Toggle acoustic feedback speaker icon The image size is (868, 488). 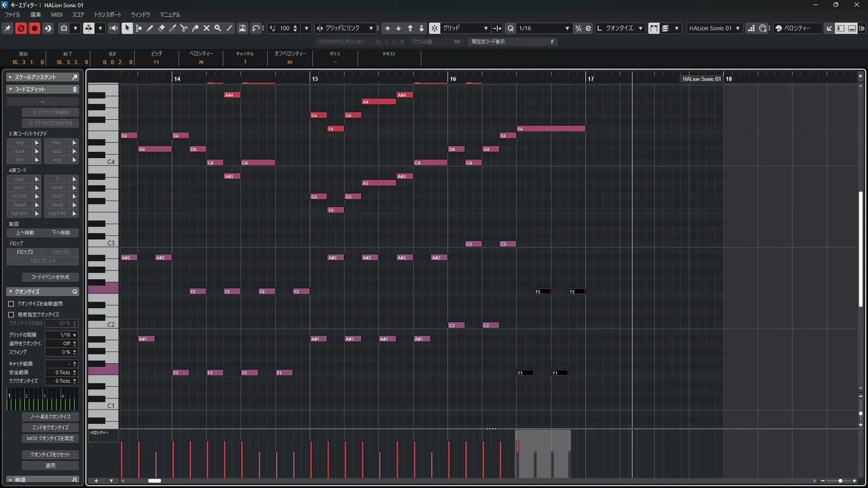113,28
